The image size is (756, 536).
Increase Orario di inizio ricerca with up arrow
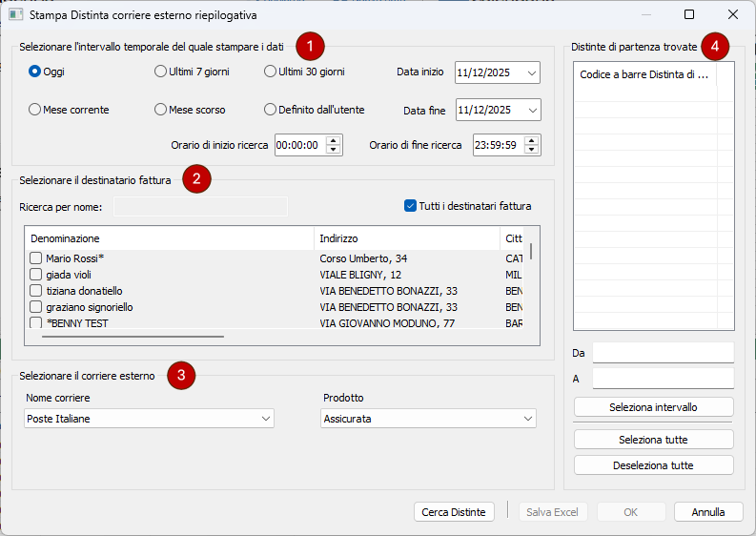coord(333,140)
